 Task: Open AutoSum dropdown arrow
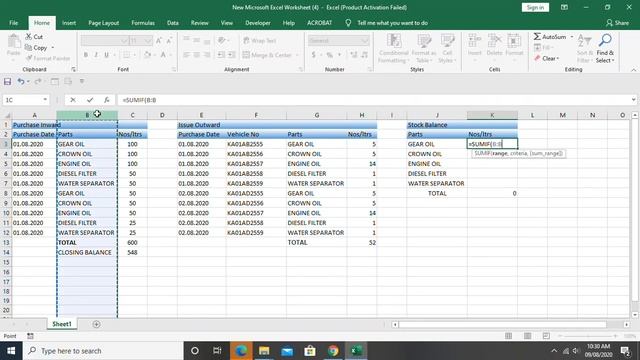(x=572, y=37)
